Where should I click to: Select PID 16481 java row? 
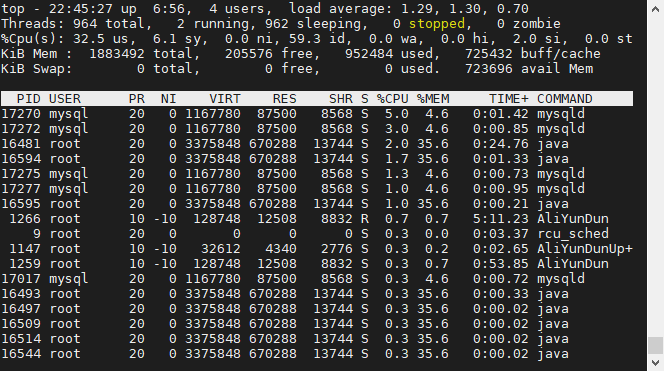point(317,144)
